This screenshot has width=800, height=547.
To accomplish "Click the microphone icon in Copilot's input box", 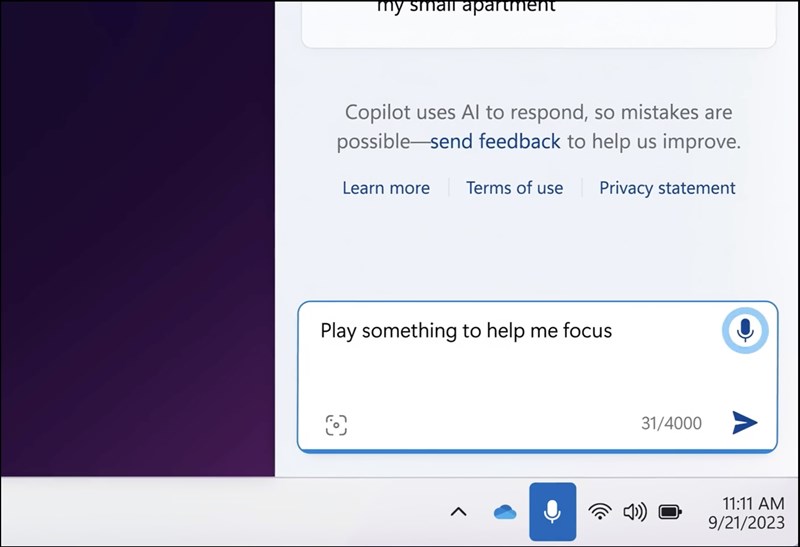I will (x=744, y=330).
